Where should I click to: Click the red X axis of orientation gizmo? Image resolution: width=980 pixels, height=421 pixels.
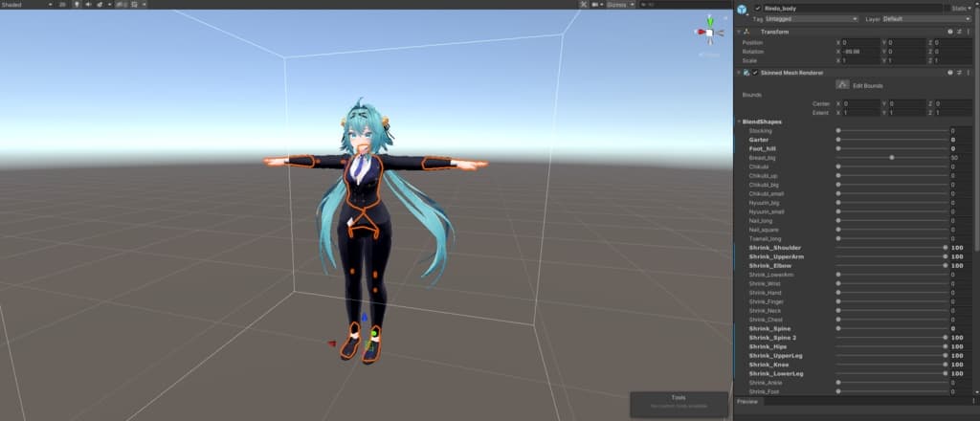[x=702, y=32]
